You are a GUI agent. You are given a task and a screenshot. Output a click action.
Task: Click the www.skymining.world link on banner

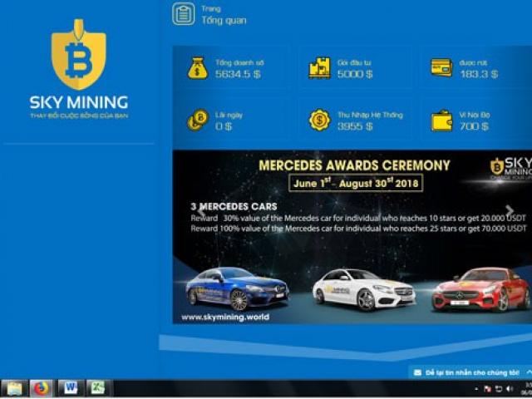[224, 317]
